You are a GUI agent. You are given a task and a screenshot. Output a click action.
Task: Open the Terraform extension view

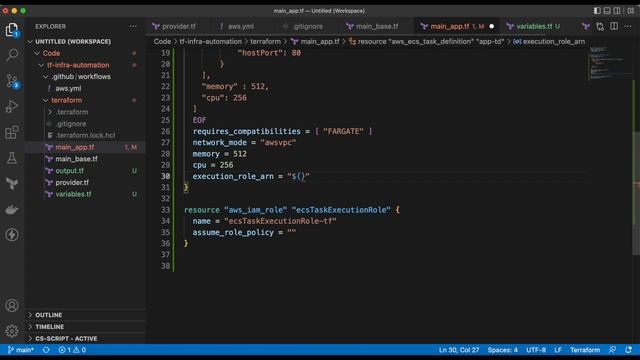(12, 184)
